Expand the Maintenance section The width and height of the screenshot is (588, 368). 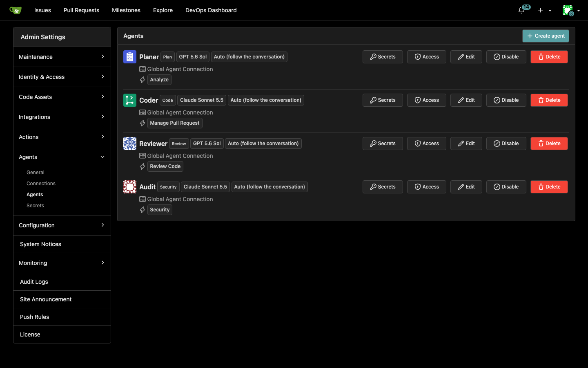(x=62, y=57)
